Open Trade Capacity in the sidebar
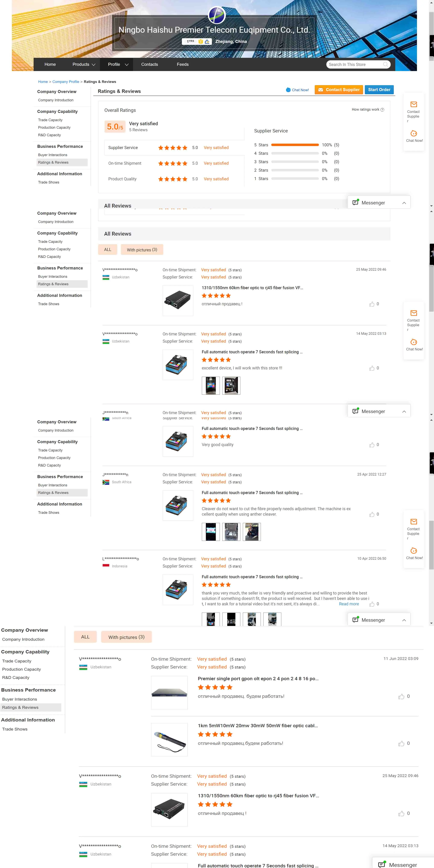 point(50,120)
